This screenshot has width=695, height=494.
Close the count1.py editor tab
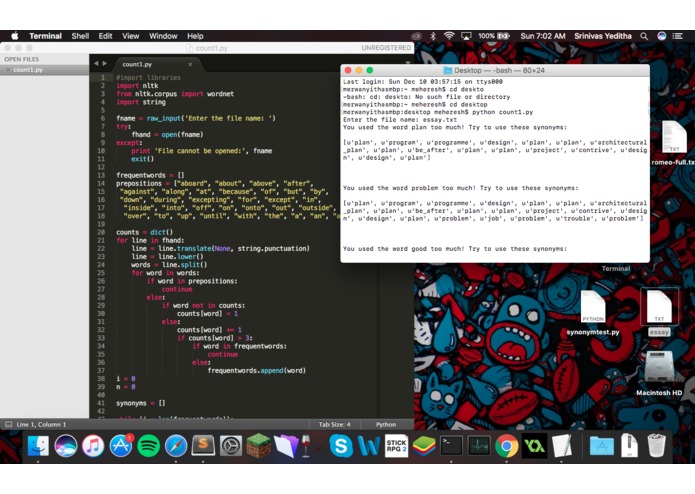(x=190, y=64)
